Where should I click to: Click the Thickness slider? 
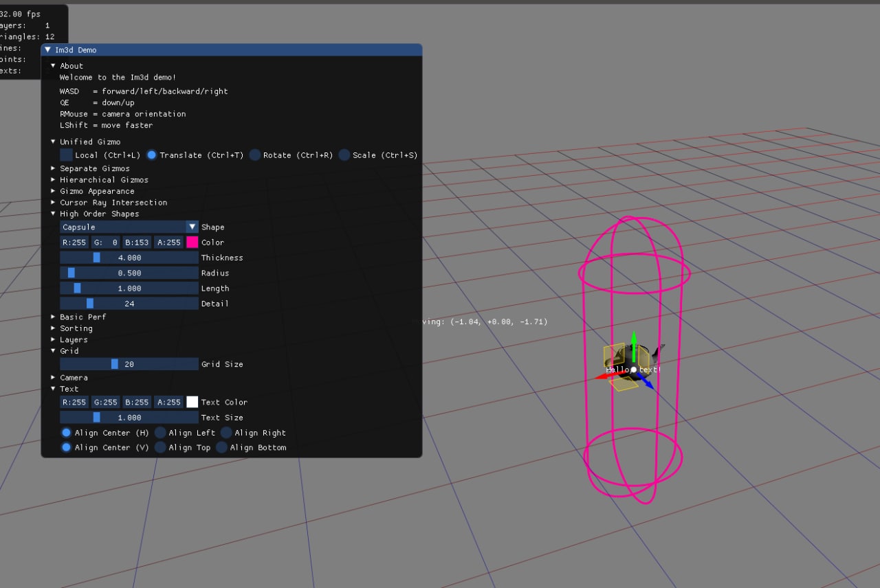tap(129, 258)
